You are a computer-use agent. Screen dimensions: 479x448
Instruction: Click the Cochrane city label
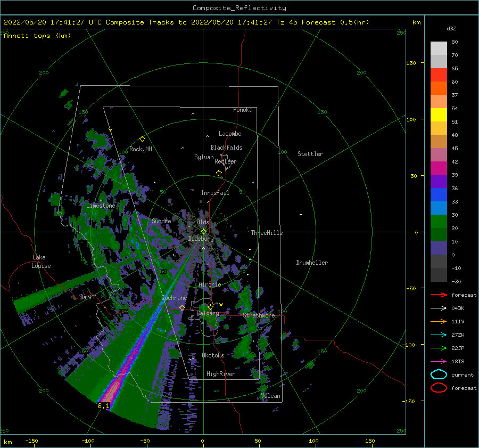(174, 298)
